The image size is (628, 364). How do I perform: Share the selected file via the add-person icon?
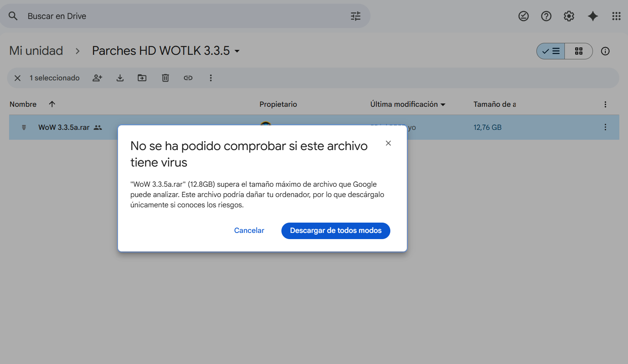click(97, 77)
